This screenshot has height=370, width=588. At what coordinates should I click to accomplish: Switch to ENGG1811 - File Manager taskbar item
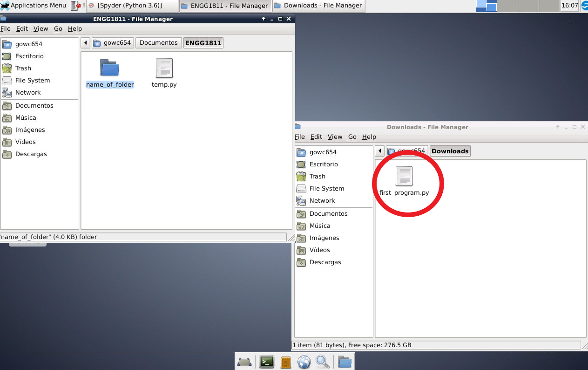pos(225,6)
